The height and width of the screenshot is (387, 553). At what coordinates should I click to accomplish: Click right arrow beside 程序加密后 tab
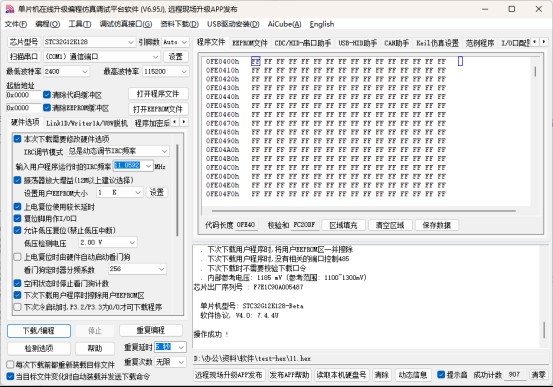point(184,122)
